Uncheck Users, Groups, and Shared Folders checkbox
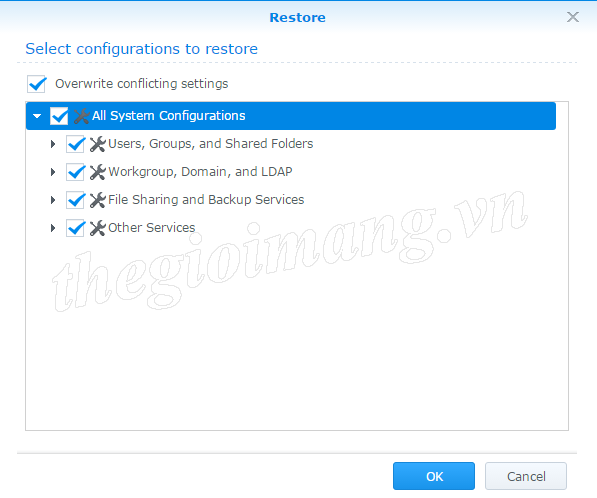The image size is (597, 498). 75,144
